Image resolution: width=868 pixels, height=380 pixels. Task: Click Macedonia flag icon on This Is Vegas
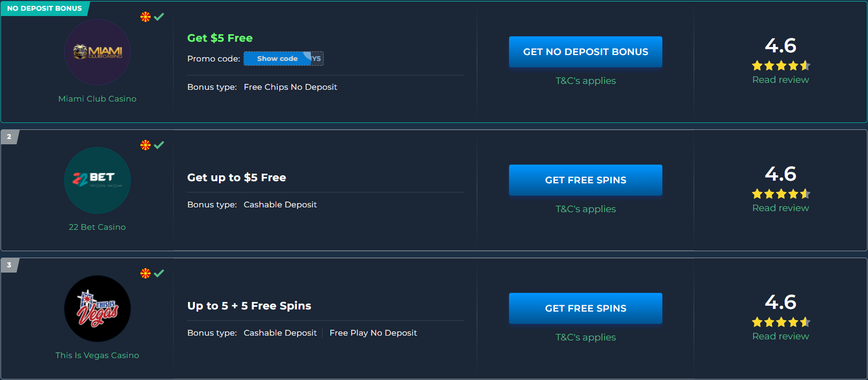145,273
